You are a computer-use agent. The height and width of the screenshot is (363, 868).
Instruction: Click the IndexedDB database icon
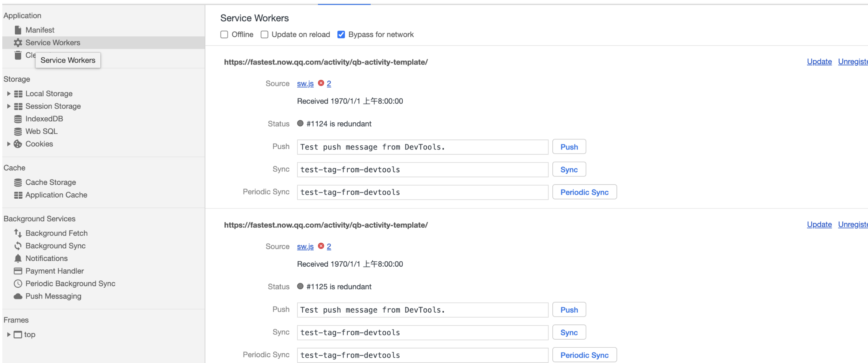coord(18,119)
